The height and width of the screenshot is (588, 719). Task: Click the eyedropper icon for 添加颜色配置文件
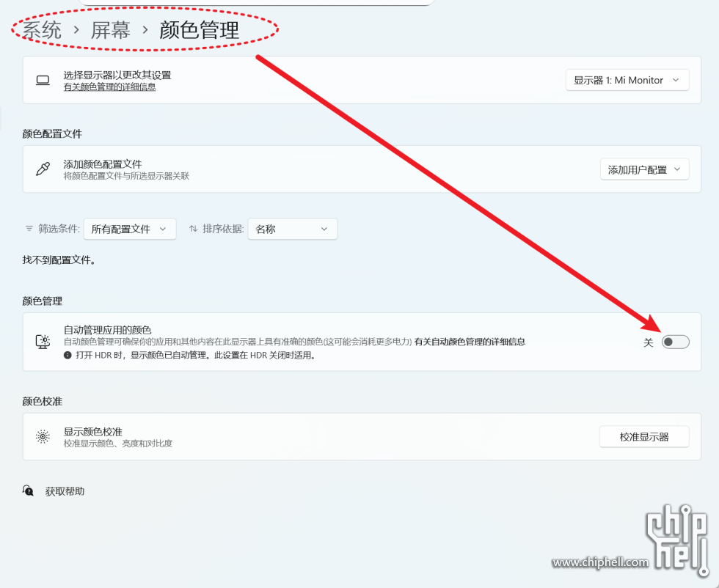pyautogui.click(x=43, y=169)
